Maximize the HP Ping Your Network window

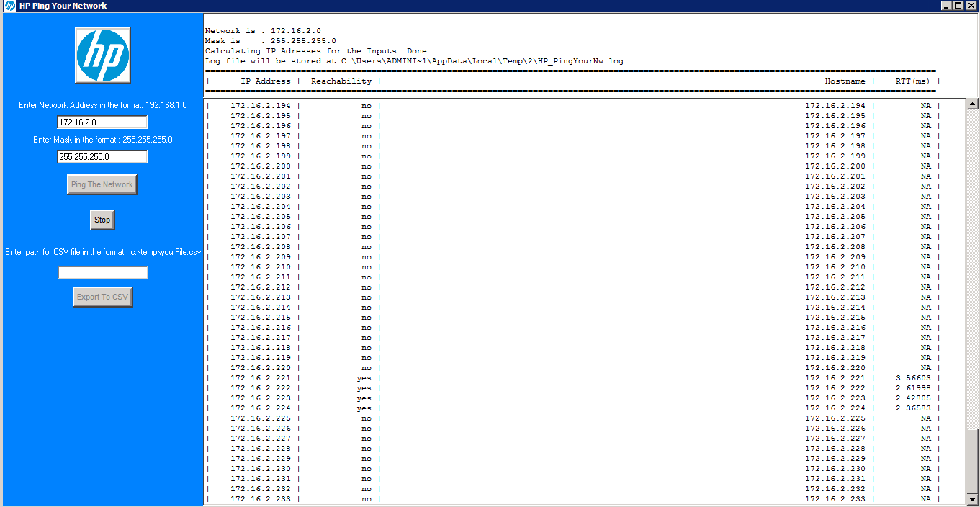pyautogui.click(x=958, y=6)
